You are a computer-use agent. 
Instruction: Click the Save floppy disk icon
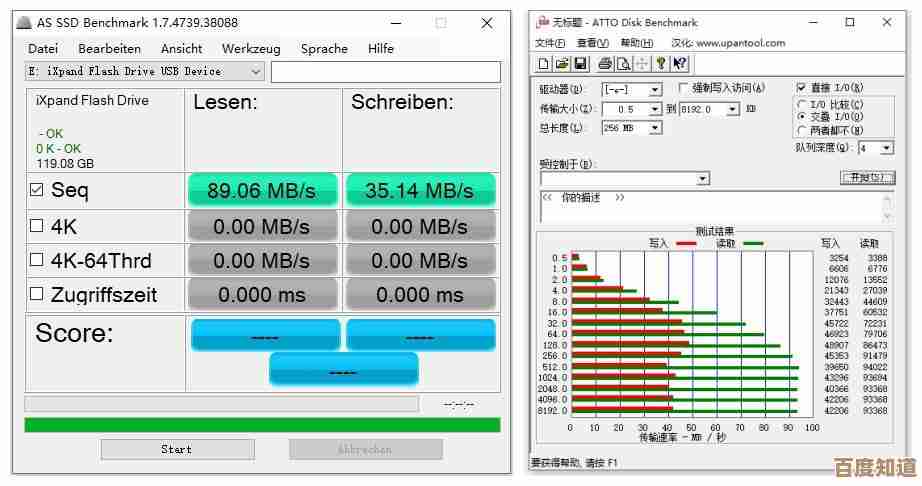point(580,64)
